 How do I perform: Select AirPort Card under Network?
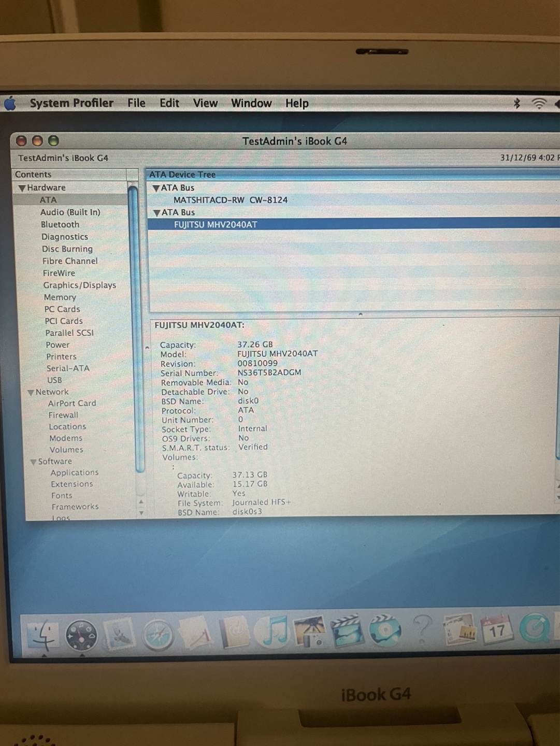point(72,403)
